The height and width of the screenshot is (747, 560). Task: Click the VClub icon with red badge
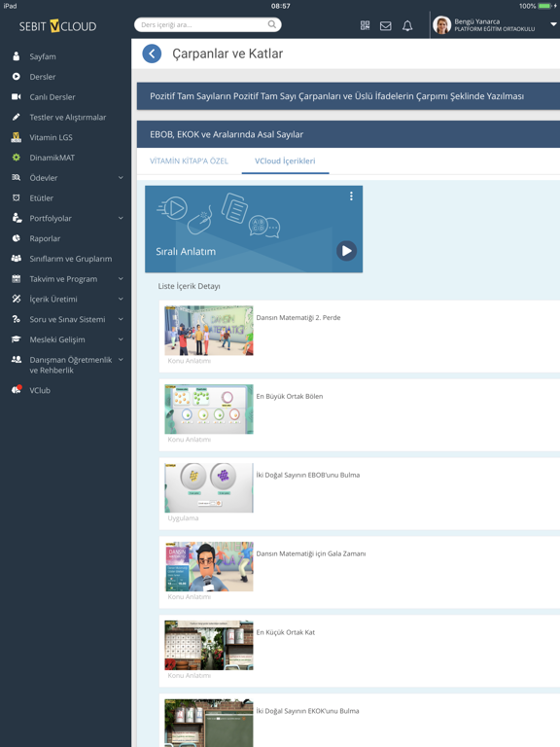(17, 390)
